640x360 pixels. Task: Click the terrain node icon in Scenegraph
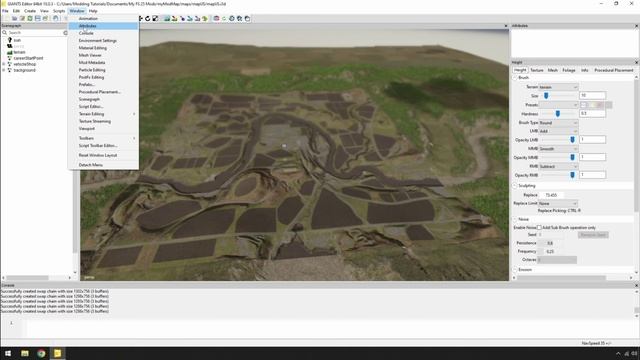point(10,52)
